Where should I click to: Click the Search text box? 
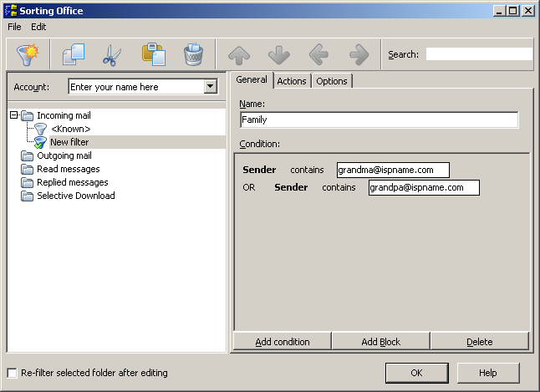click(x=478, y=54)
